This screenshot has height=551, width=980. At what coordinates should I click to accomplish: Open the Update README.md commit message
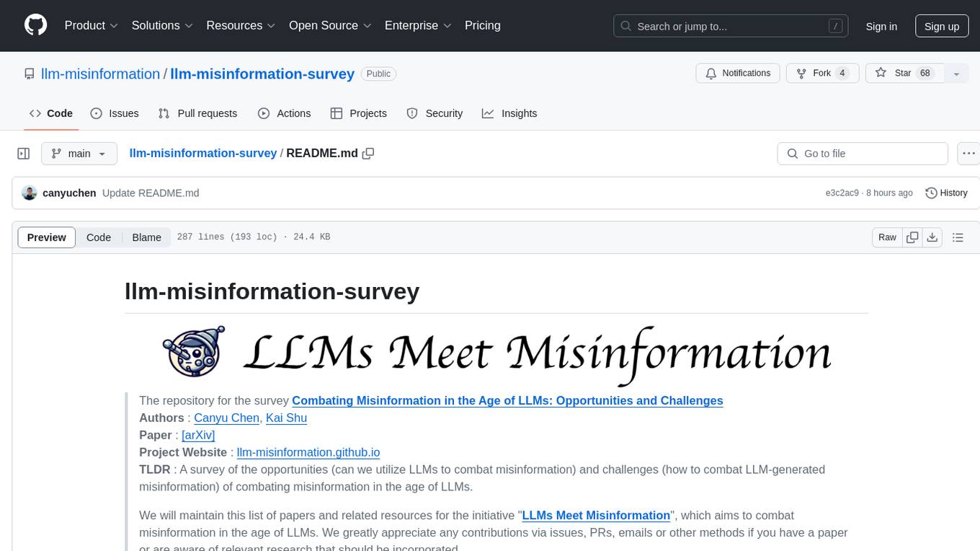coord(151,193)
